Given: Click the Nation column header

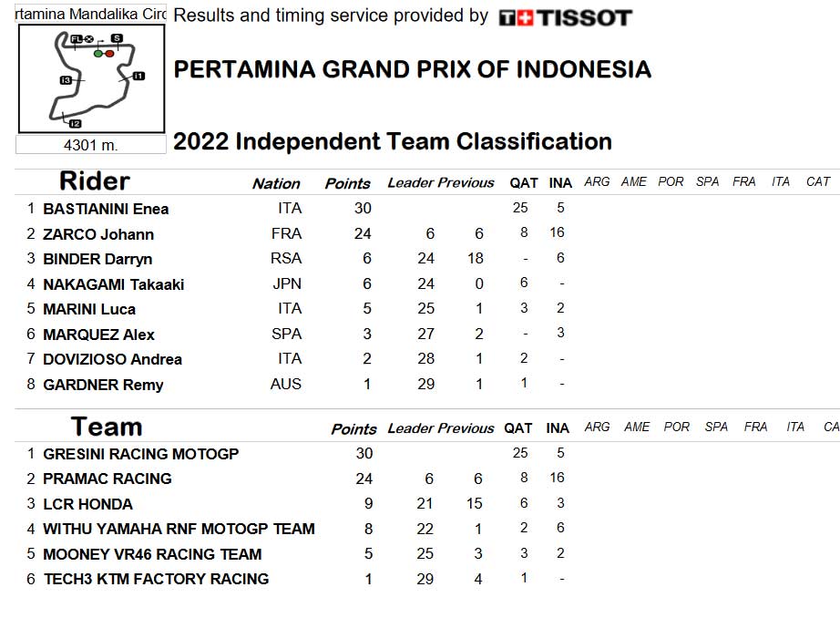Looking at the screenshot, I should (x=276, y=184).
